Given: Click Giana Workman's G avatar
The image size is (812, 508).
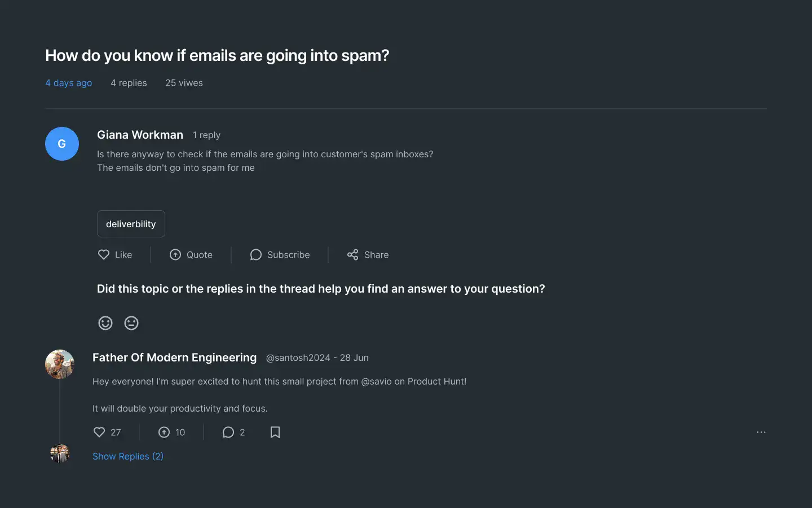Looking at the screenshot, I should click(x=62, y=144).
